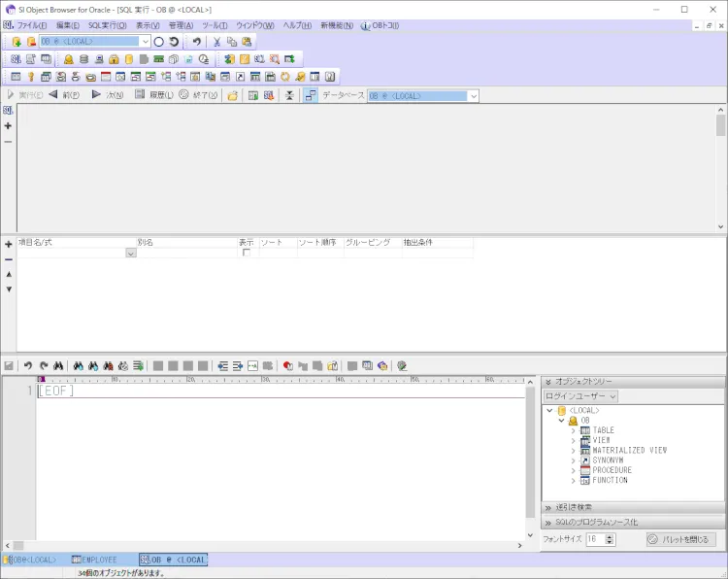728x579 pixels.
Task: Click the down triangle beside the query grid
Action: coord(9,289)
